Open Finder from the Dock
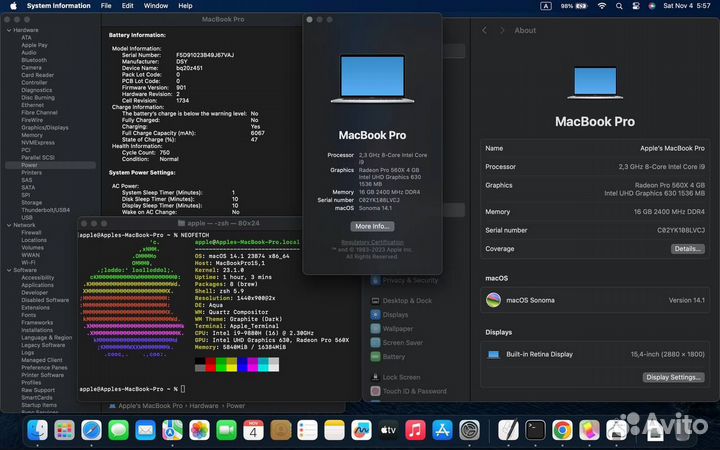 (37, 430)
